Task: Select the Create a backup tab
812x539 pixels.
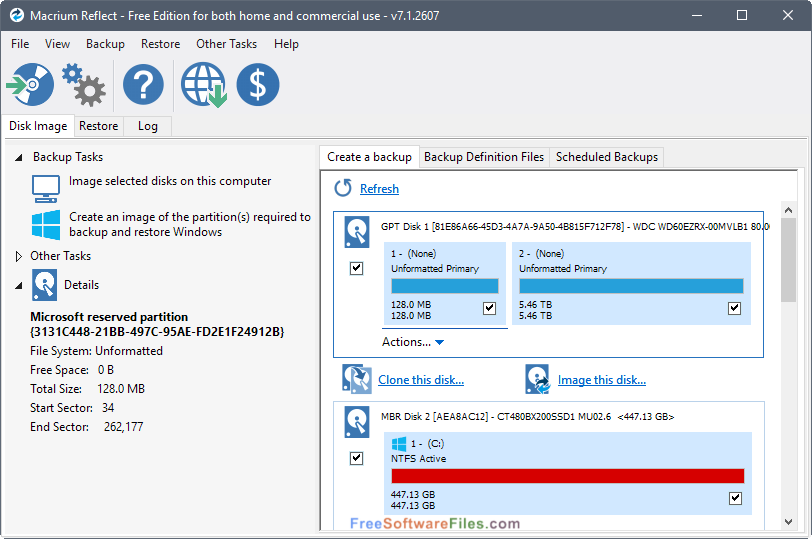Action: pyautogui.click(x=369, y=157)
